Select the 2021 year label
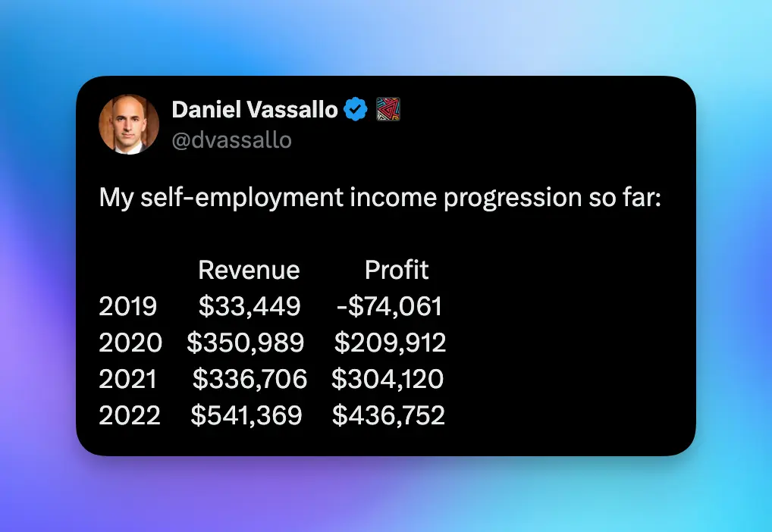772x532 pixels. point(128,379)
